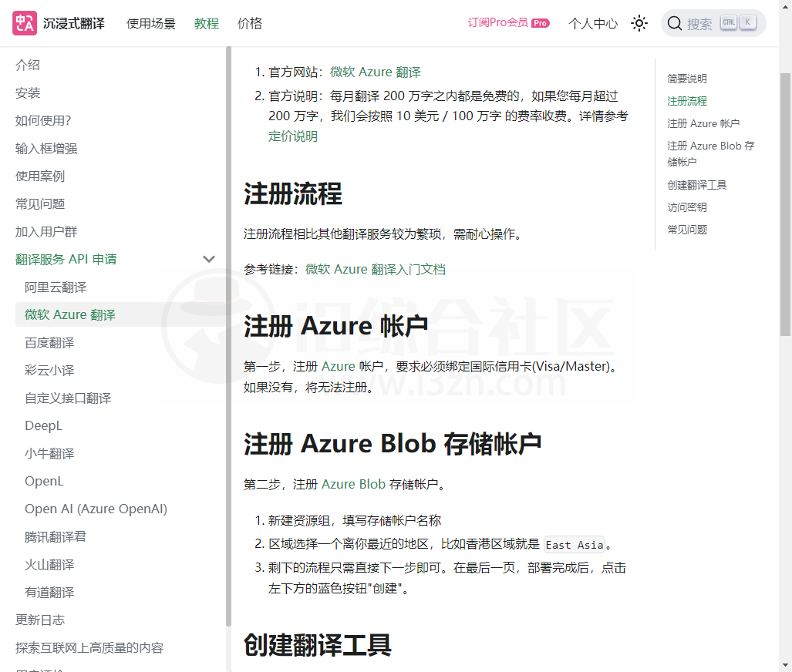Viewport: 792px width, 672px height.
Task: Open the 小牛翻译 sidebar entry
Action: click(x=49, y=453)
